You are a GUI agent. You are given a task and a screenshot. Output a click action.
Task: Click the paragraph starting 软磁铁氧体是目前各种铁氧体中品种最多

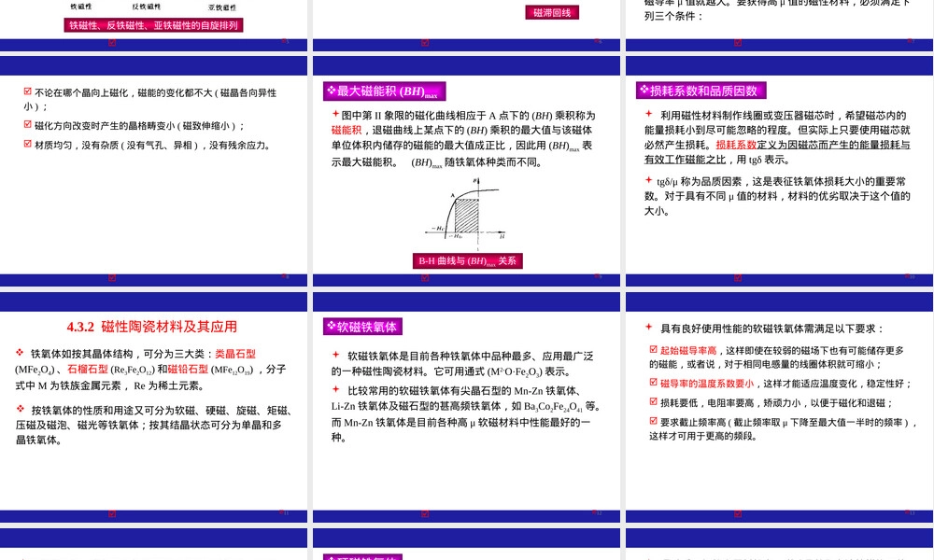462,364
